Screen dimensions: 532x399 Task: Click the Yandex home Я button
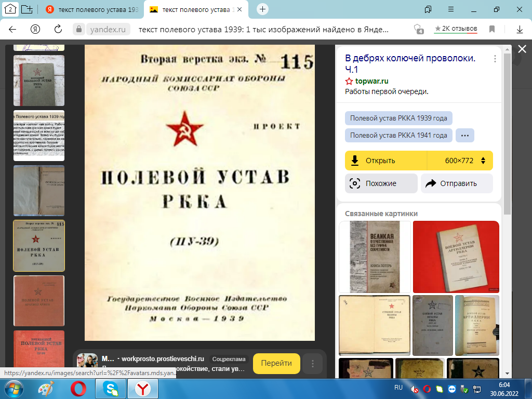pos(35,29)
